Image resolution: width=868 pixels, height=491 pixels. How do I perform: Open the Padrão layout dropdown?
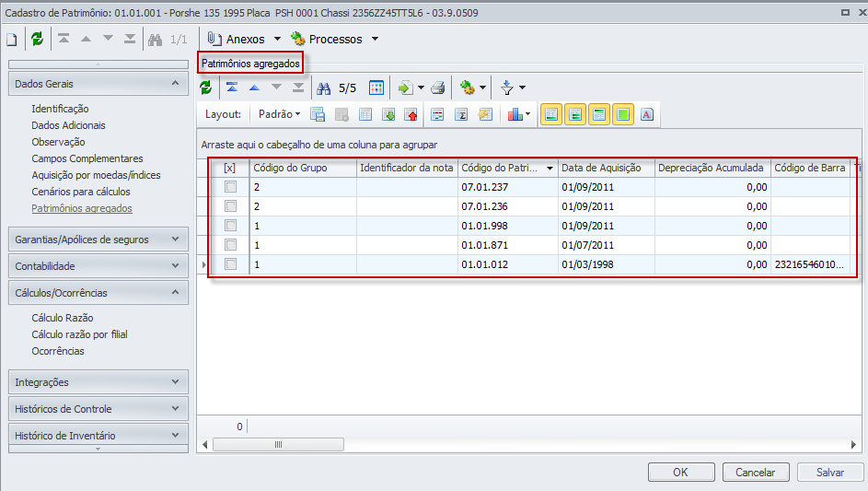pos(280,114)
